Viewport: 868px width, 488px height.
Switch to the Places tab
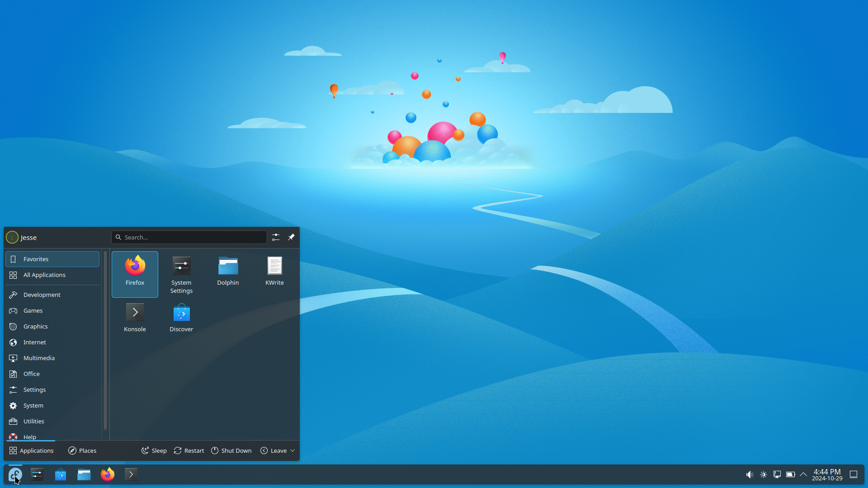point(82,450)
